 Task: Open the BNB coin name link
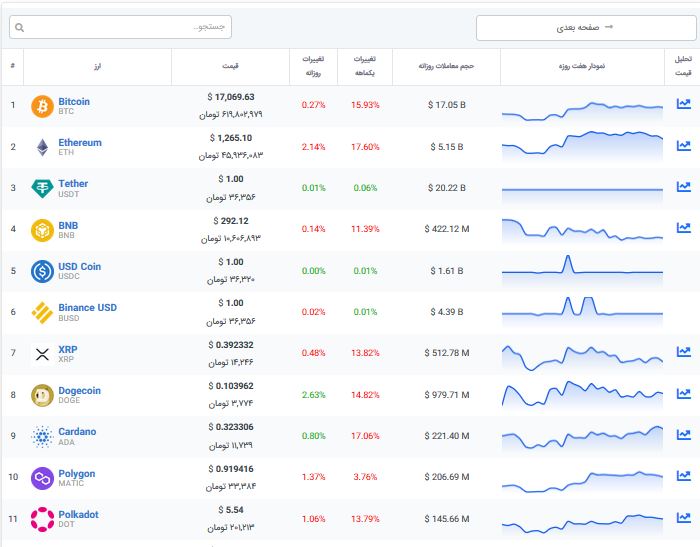(68, 225)
